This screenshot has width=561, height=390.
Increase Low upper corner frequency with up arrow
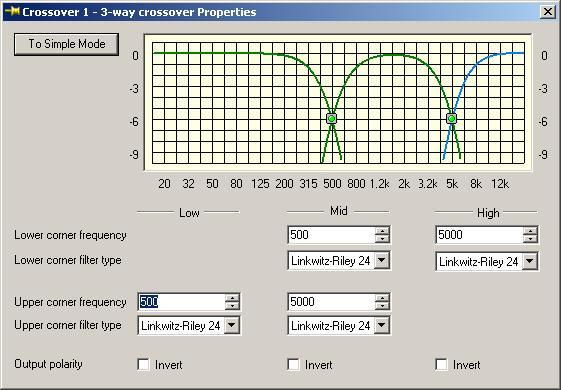tap(233, 298)
